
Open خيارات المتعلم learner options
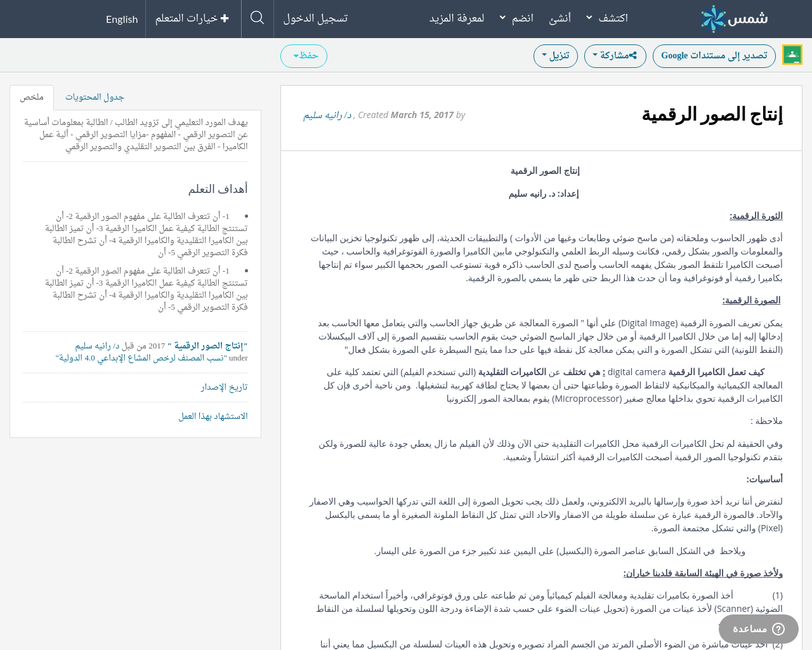(x=192, y=18)
